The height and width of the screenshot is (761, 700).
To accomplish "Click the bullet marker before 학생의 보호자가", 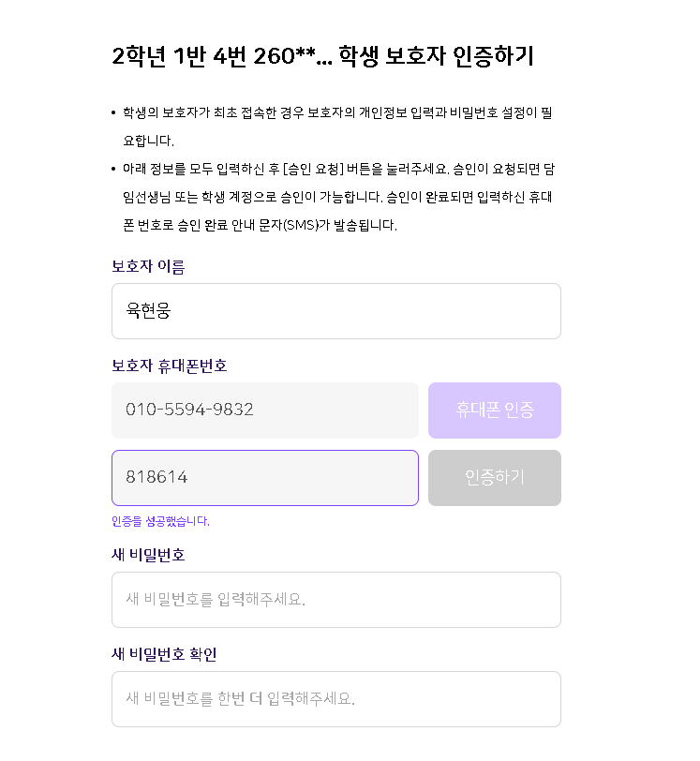I will click(113, 112).
